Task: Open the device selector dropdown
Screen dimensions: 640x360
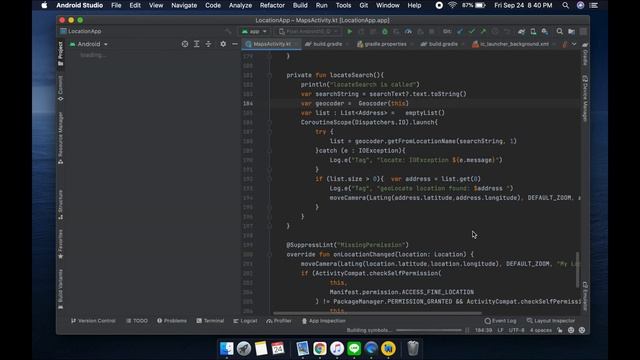Action: click(x=308, y=31)
